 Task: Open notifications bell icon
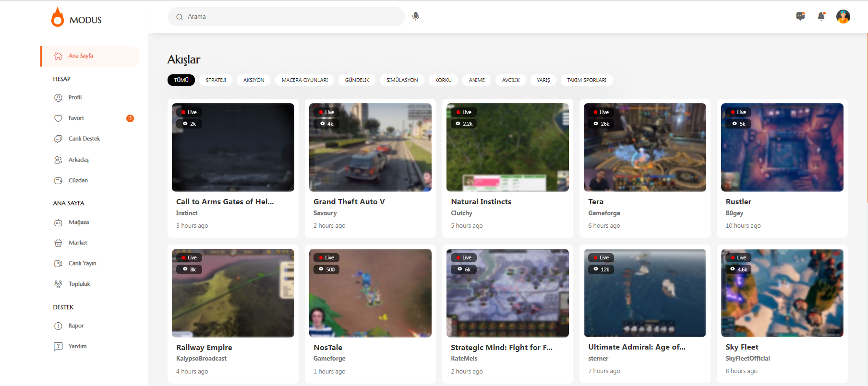coord(821,16)
